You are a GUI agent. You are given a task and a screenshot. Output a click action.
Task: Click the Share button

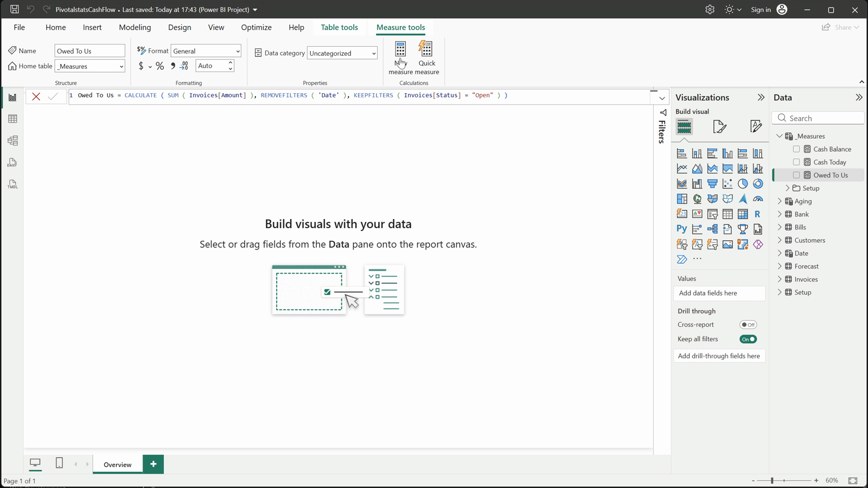[x=840, y=27]
